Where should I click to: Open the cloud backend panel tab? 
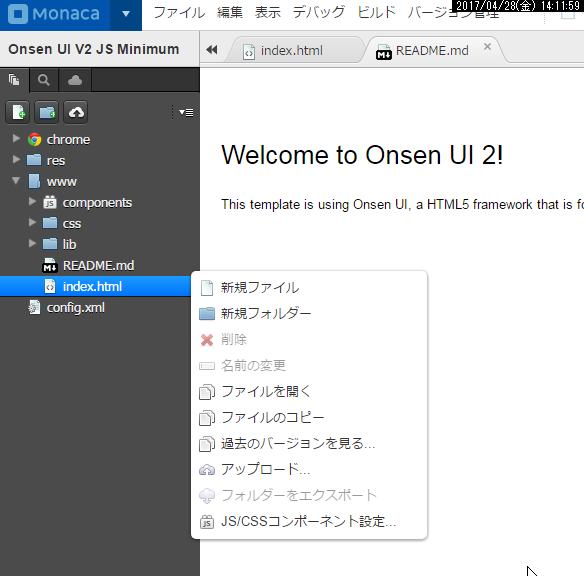[x=75, y=80]
